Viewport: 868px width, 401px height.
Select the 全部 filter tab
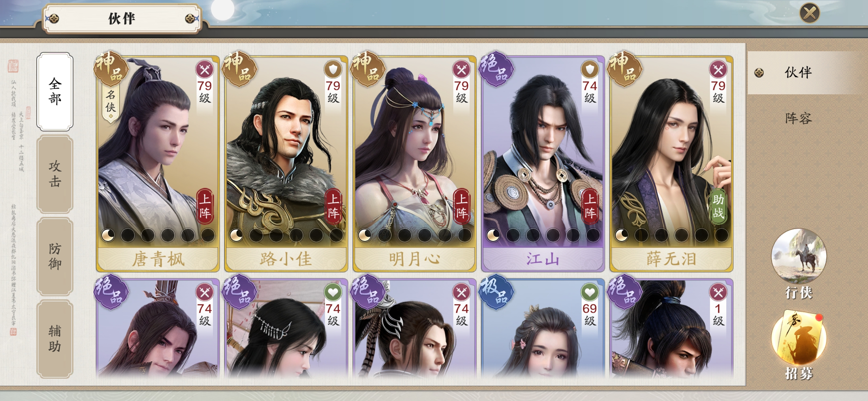(55, 92)
